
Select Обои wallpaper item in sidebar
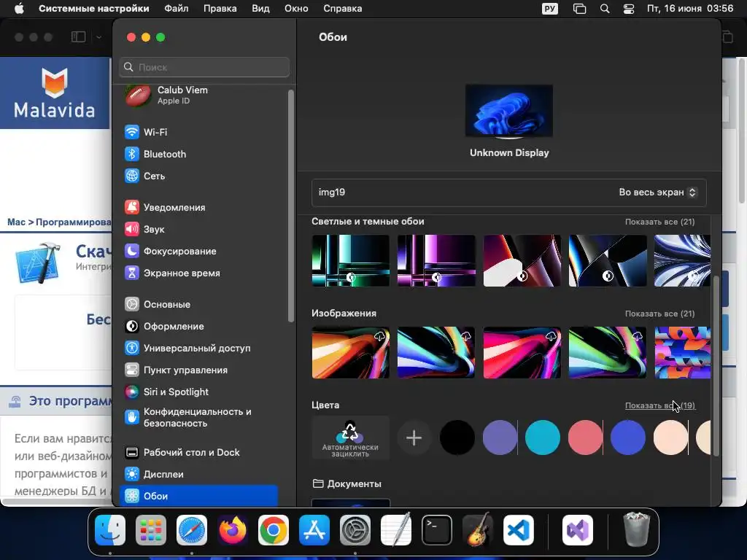coord(198,496)
